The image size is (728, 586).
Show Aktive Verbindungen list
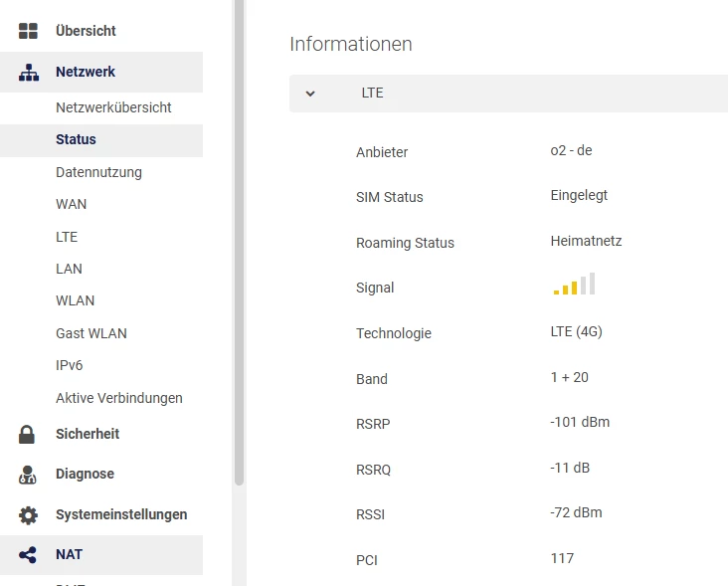coord(119,398)
